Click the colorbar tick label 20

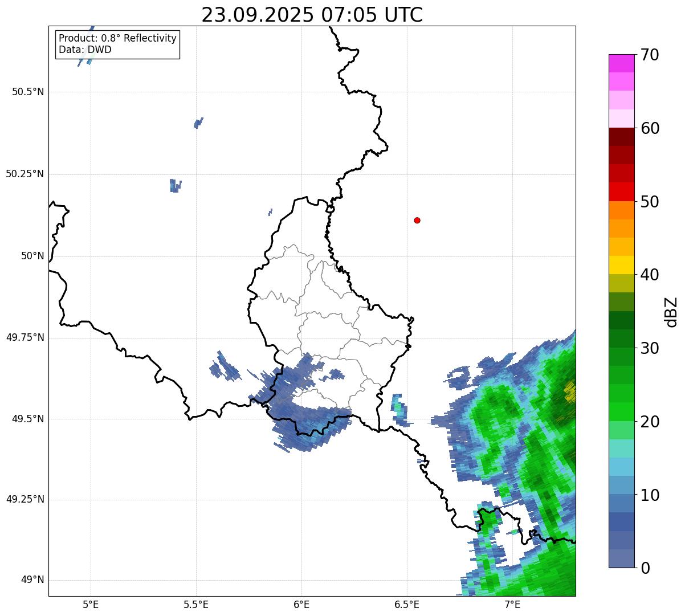(650, 422)
